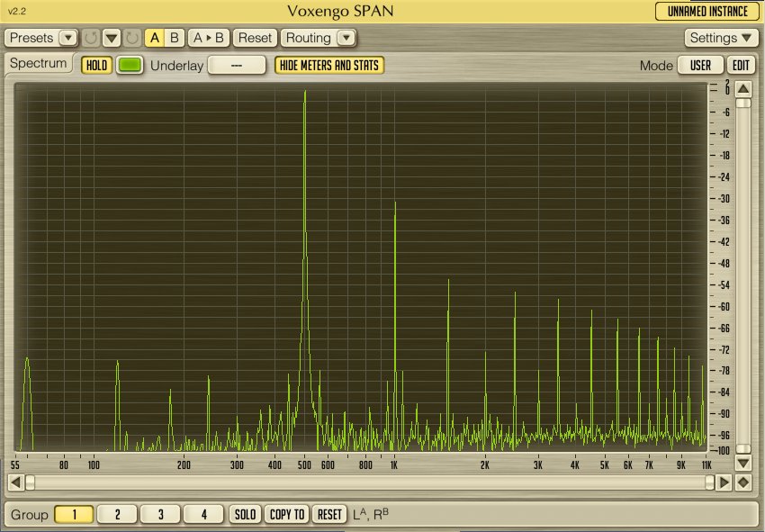This screenshot has width=765, height=532.
Task: Click the diamond zoom reset icon
Action: [743, 482]
